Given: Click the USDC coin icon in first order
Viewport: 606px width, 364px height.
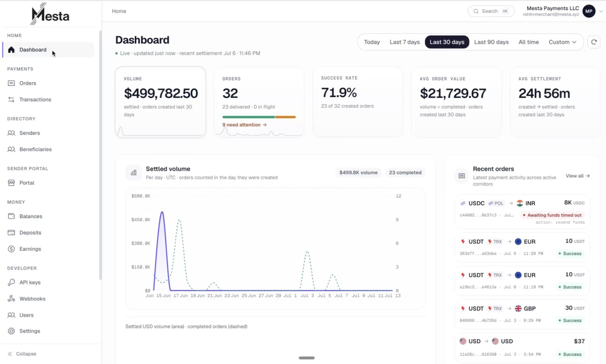Looking at the screenshot, I should click(463, 203).
